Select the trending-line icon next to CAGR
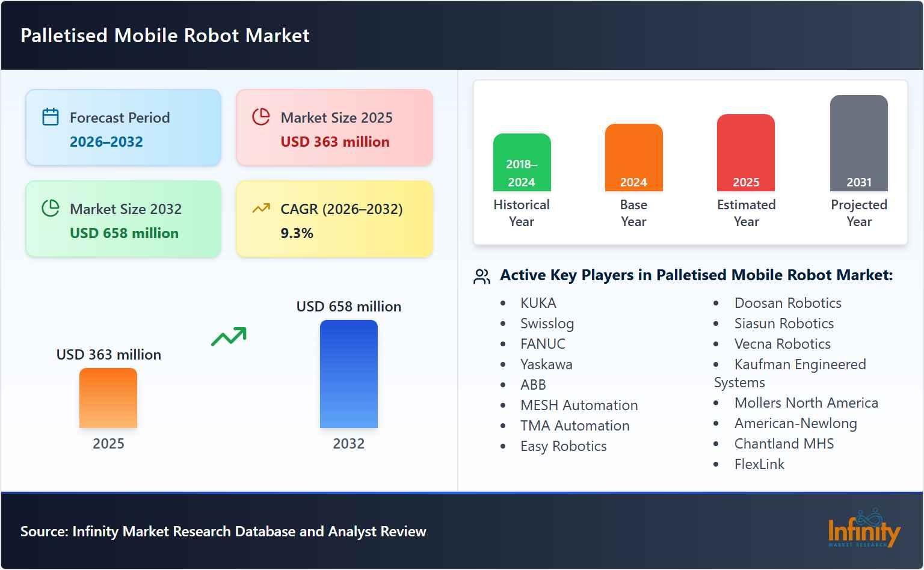The height and width of the screenshot is (570, 924). [x=260, y=209]
